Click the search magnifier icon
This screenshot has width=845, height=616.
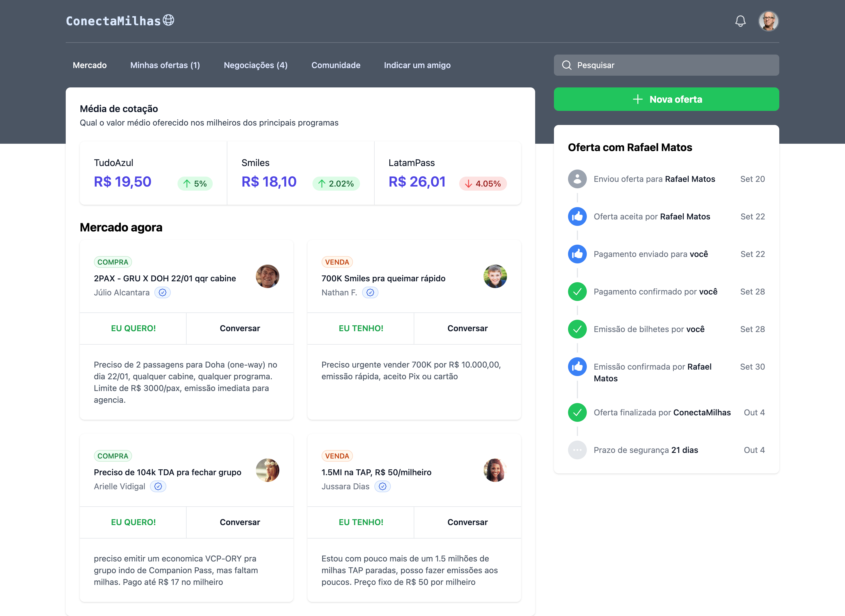pos(567,65)
